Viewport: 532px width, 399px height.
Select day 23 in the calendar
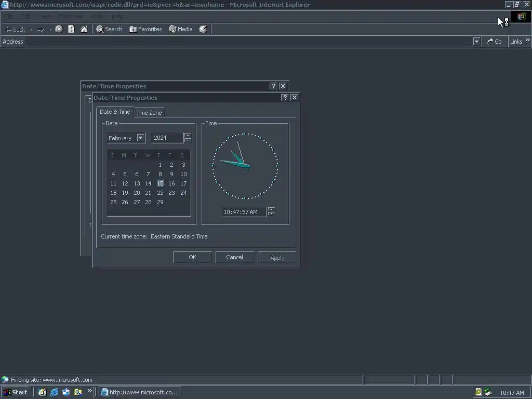tap(171, 193)
